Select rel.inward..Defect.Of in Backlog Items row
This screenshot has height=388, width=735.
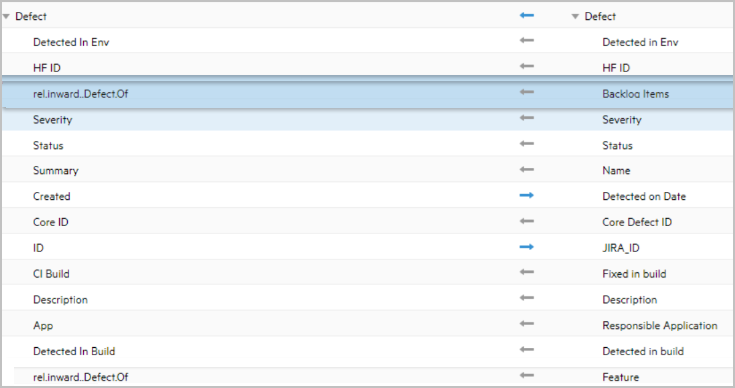[x=81, y=94]
